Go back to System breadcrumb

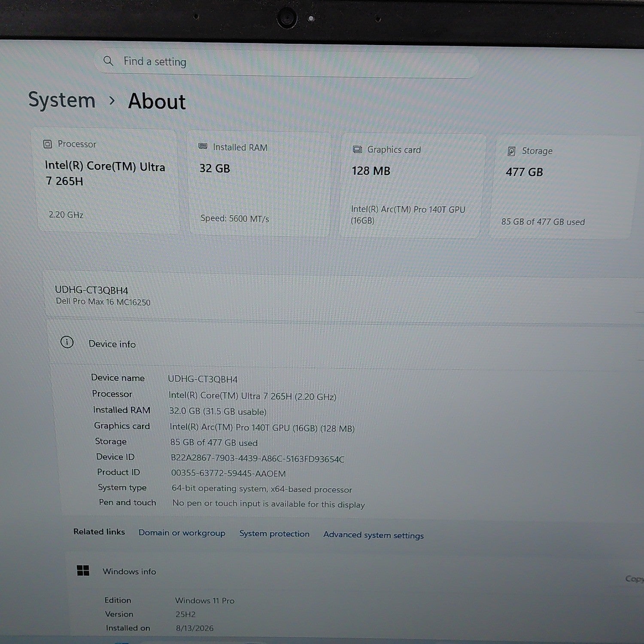click(62, 100)
